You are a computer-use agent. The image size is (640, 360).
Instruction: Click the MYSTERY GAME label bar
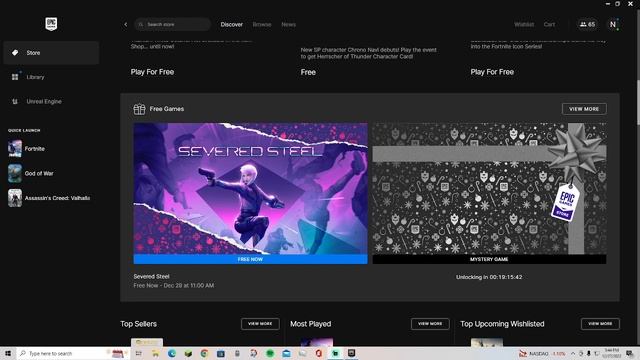pyautogui.click(x=489, y=259)
